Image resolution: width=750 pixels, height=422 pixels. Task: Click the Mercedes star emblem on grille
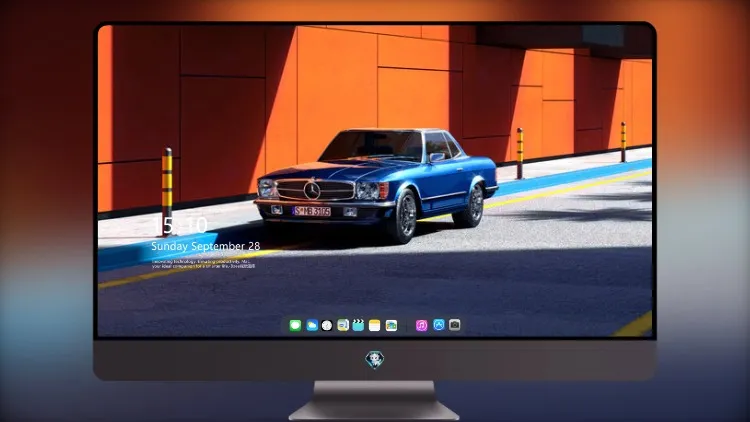tap(312, 190)
